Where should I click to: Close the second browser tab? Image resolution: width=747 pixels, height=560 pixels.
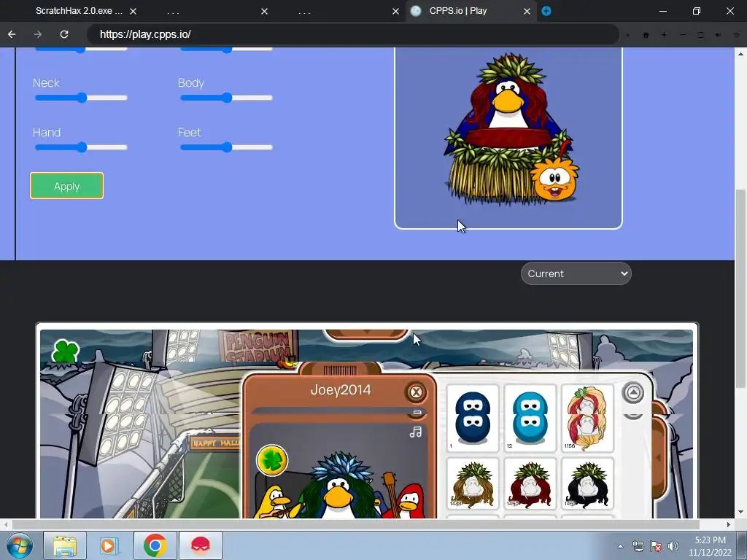[x=264, y=11]
